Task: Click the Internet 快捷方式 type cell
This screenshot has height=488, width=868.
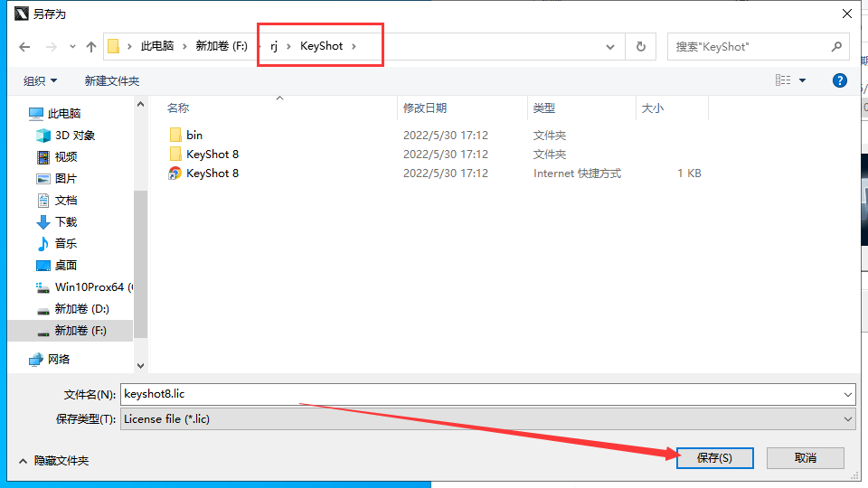Action: tap(578, 174)
